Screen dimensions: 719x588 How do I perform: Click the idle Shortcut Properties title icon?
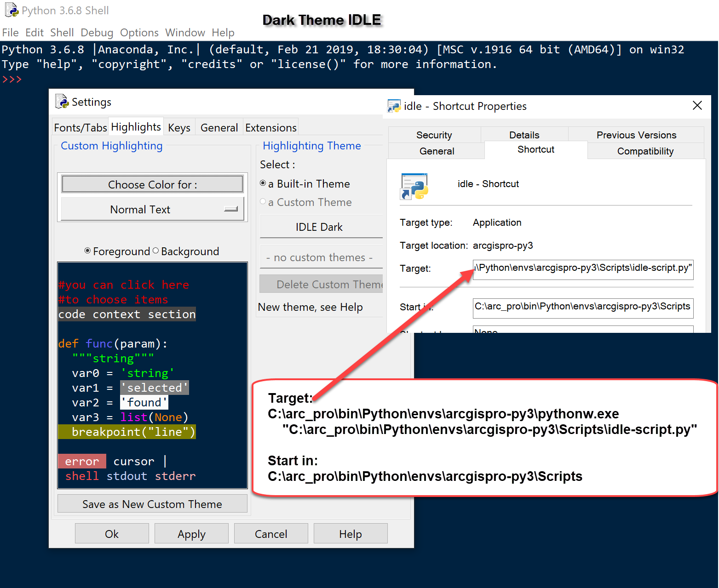394,106
